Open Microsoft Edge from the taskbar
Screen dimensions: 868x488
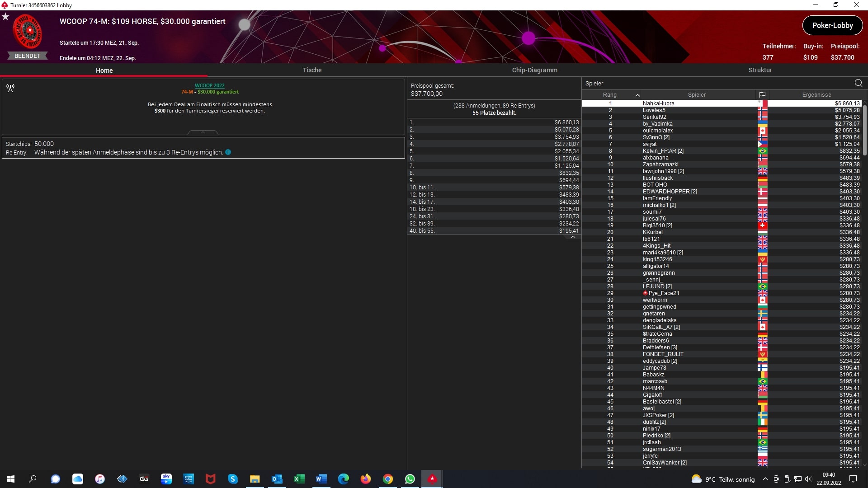pyautogui.click(x=344, y=479)
